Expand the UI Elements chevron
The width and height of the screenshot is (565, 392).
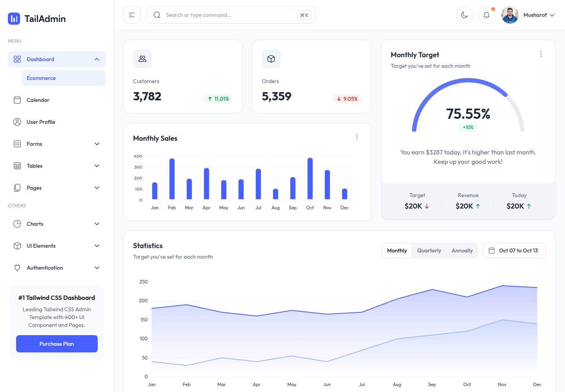(97, 246)
